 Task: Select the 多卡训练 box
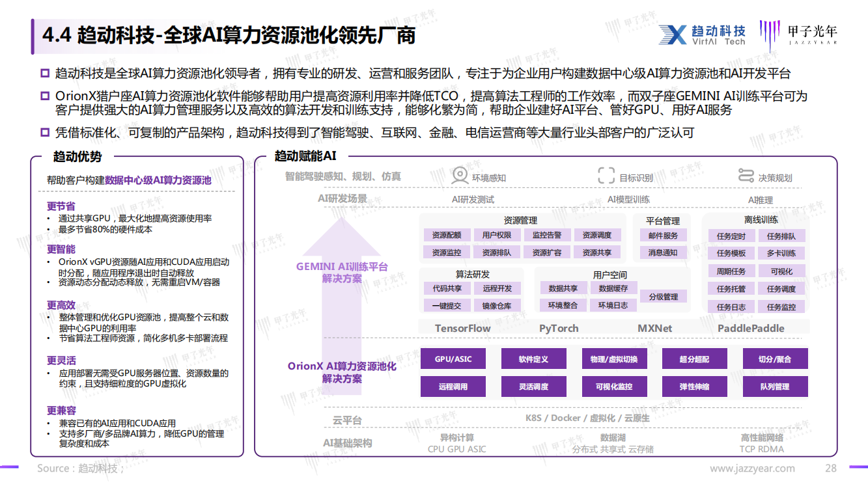click(781, 254)
